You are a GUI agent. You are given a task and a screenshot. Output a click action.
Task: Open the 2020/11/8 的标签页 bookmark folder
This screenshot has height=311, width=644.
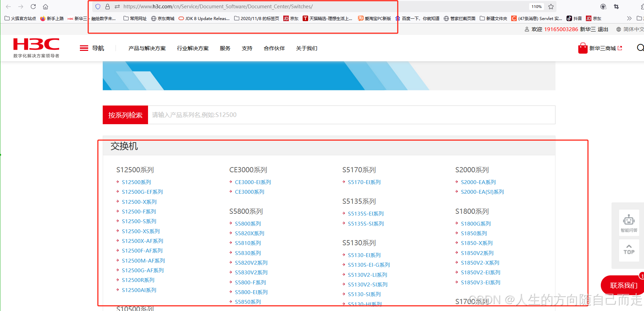point(257,18)
